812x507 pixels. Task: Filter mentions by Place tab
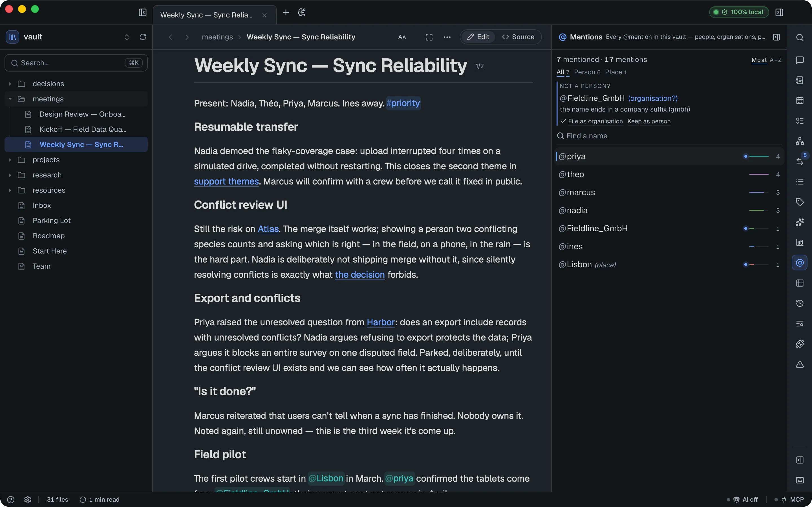(616, 72)
